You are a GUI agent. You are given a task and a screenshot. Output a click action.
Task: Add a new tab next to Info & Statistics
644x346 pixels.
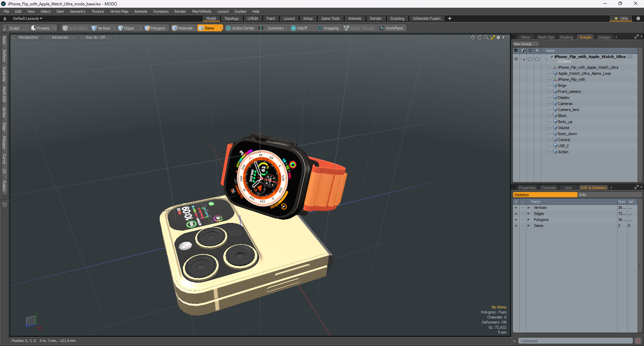611,188
